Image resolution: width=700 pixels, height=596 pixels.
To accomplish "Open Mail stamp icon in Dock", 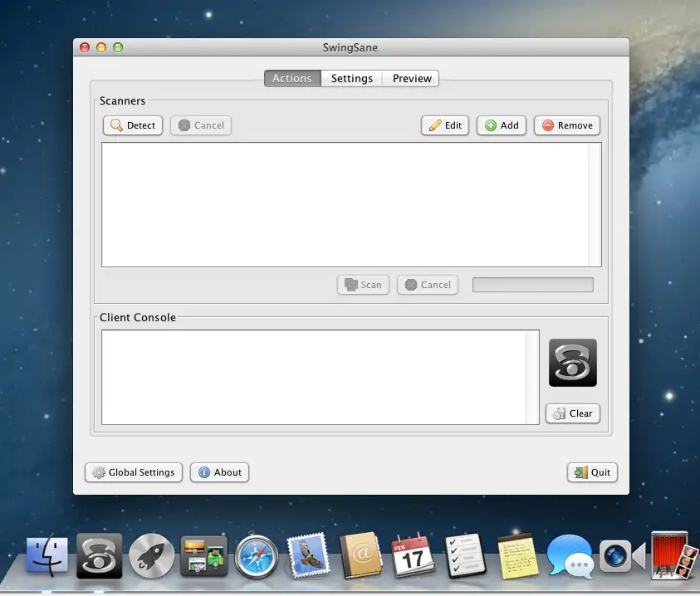I will coord(308,556).
